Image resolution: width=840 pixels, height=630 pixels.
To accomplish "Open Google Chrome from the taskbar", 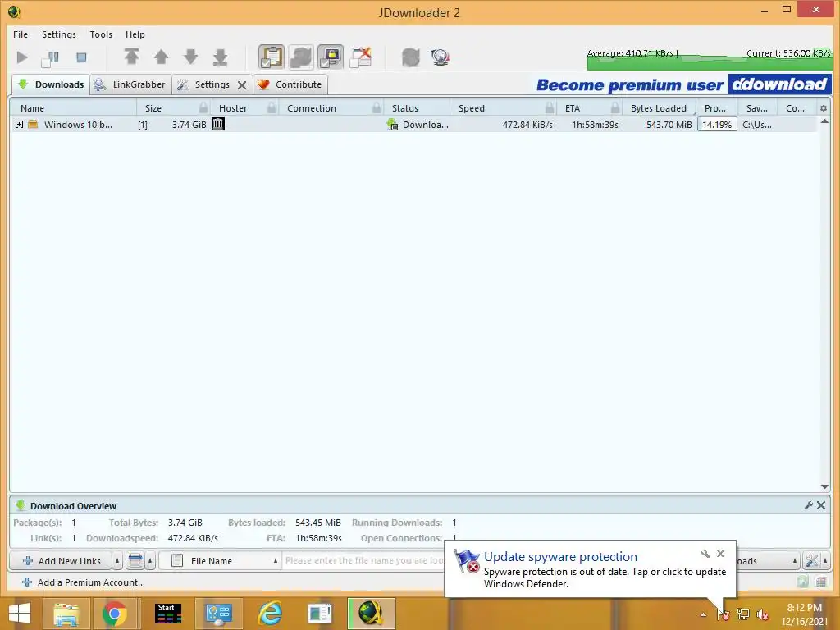I will point(115,614).
